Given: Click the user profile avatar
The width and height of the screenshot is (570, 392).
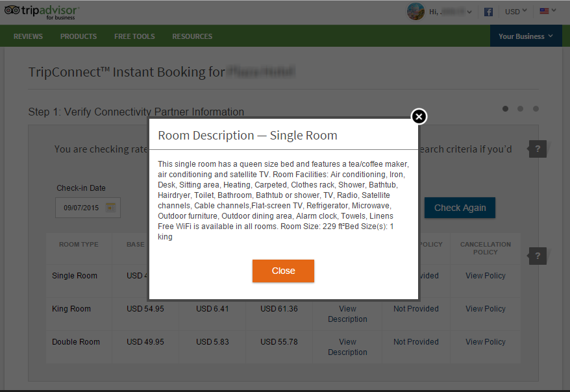Looking at the screenshot, I should pyautogui.click(x=415, y=12).
